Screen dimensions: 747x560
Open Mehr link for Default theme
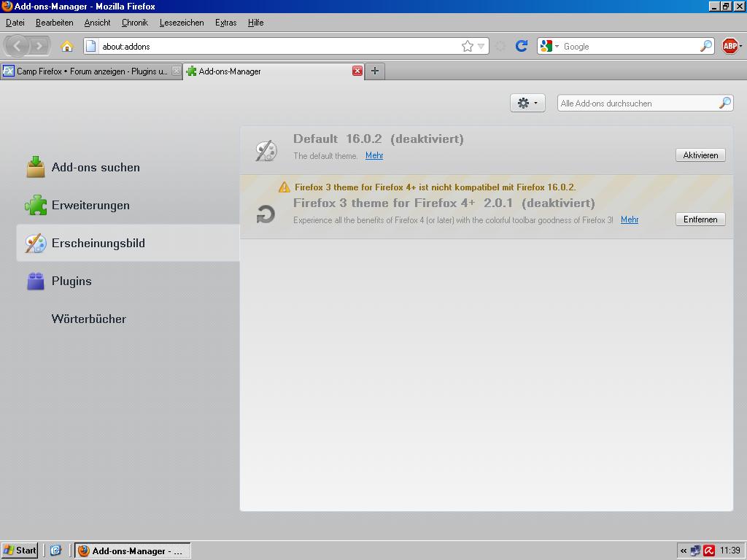(374, 155)
